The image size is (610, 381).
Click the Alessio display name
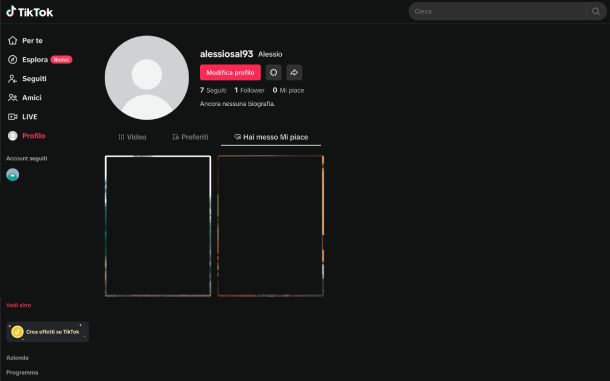pos(270,54)
